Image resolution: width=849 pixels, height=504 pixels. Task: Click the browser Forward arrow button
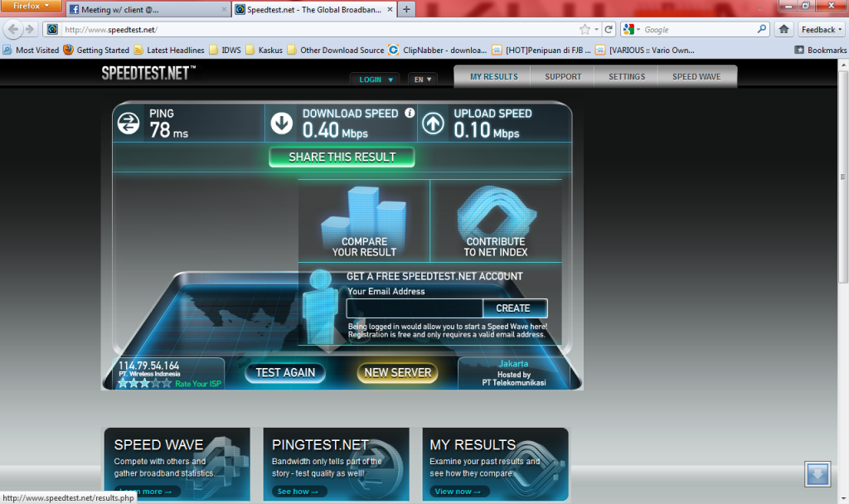pos(30,29)
